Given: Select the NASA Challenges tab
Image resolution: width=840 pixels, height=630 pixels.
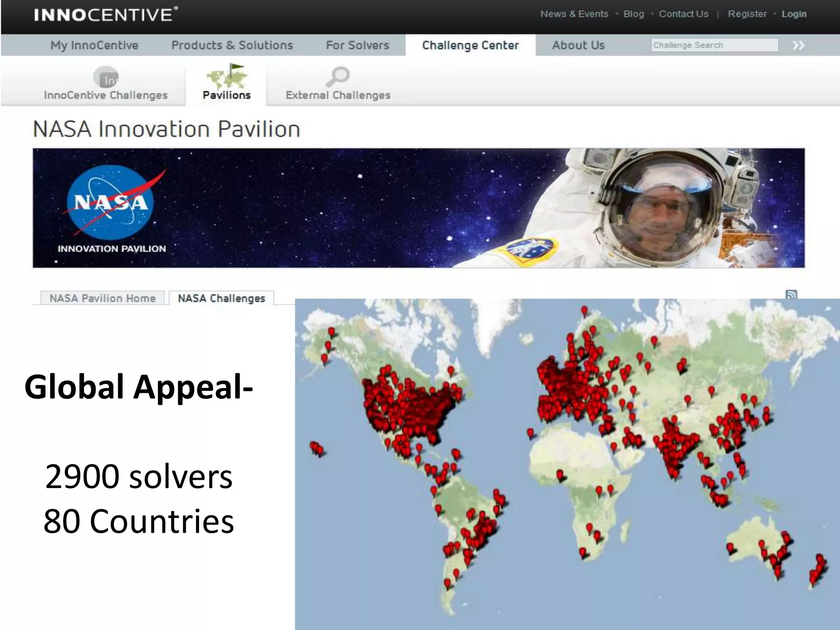Looking at the screenshot, I should click(221, 298).
